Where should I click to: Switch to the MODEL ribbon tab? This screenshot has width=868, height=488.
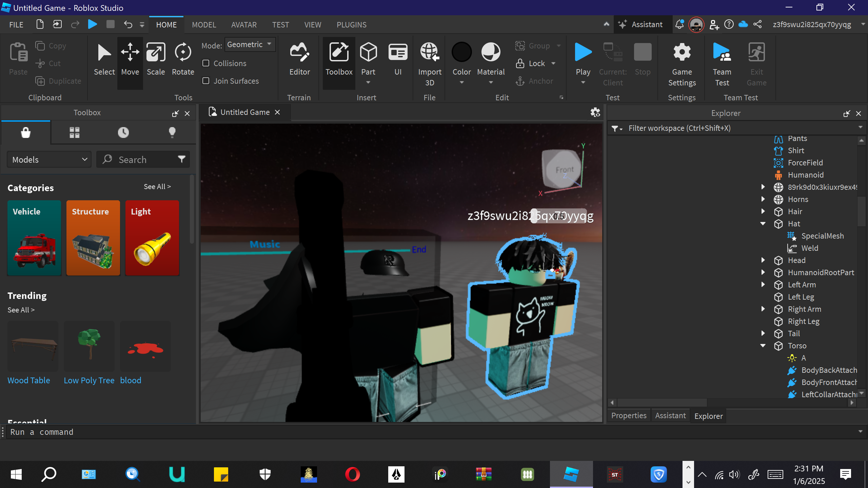coord(204,25)
